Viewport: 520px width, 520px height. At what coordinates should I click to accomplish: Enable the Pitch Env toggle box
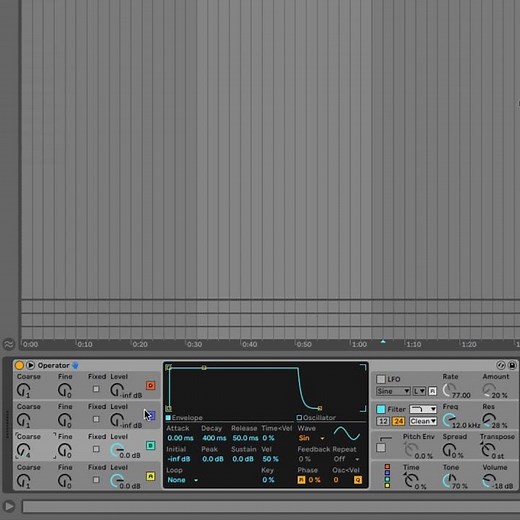pos(381,448)
